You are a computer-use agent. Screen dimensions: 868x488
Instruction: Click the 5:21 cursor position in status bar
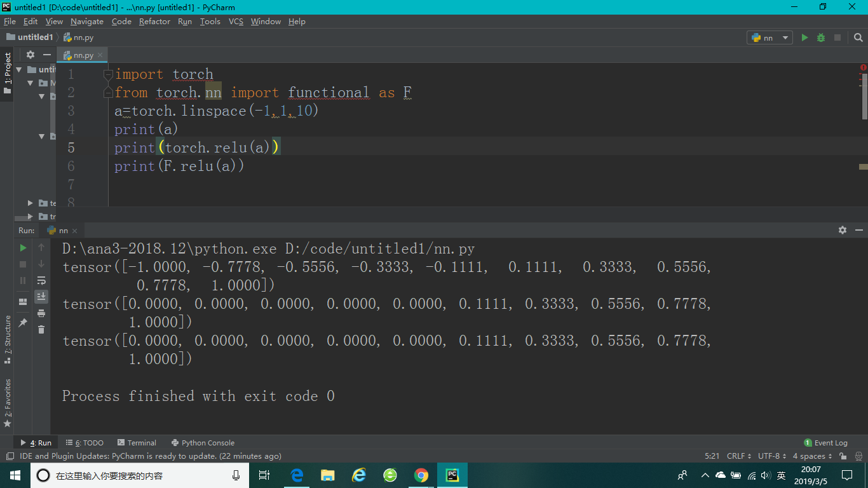click(x=712, y=456)
